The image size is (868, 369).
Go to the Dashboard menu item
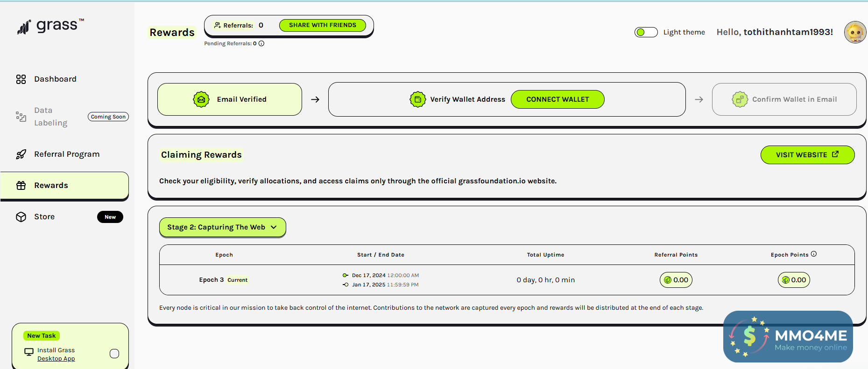click(x=64, y=79)
